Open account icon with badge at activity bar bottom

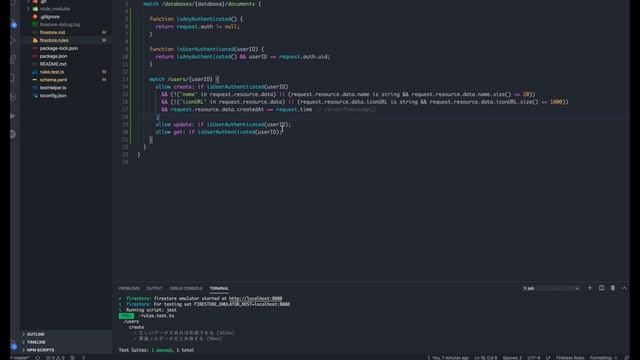(x=13, y=346)
